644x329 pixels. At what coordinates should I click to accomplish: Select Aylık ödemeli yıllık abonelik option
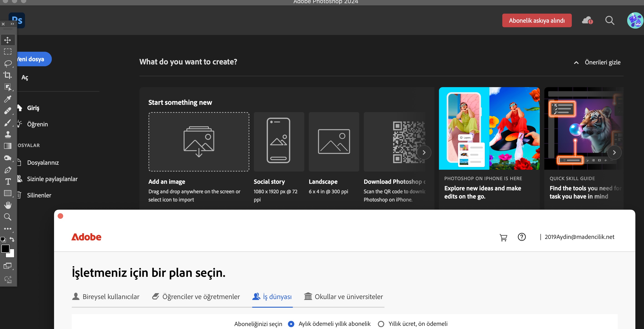(291, 324)
